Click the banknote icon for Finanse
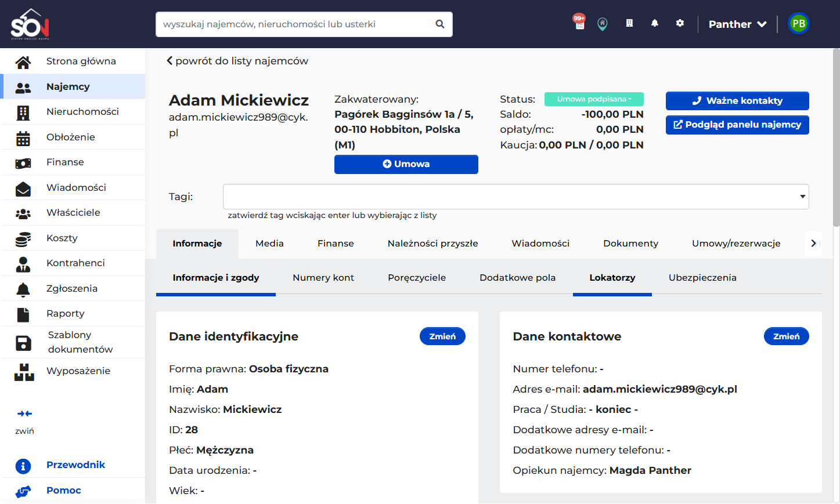 (23, 163)
